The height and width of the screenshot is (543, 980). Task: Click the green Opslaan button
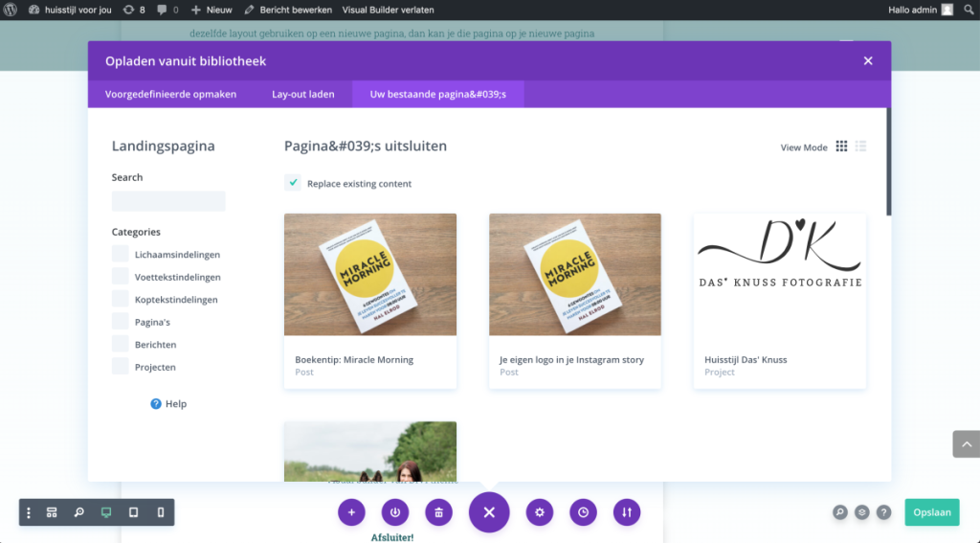[932, 512]
